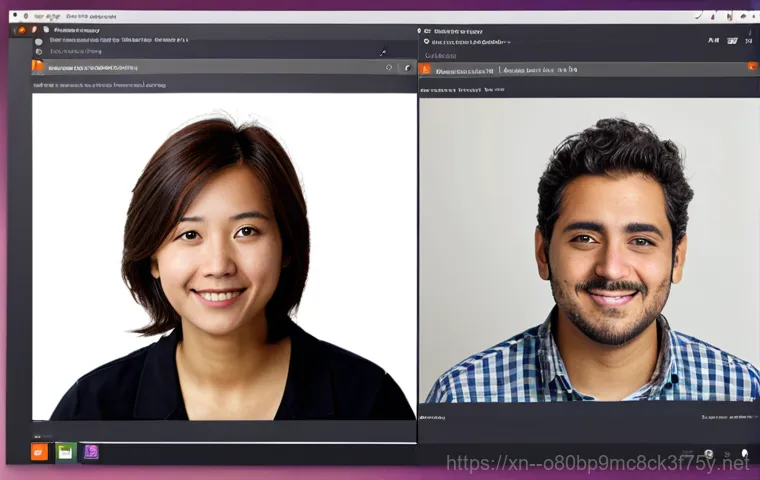
Task: Click the first circular icon in left header bar
Action: (389, 68)
